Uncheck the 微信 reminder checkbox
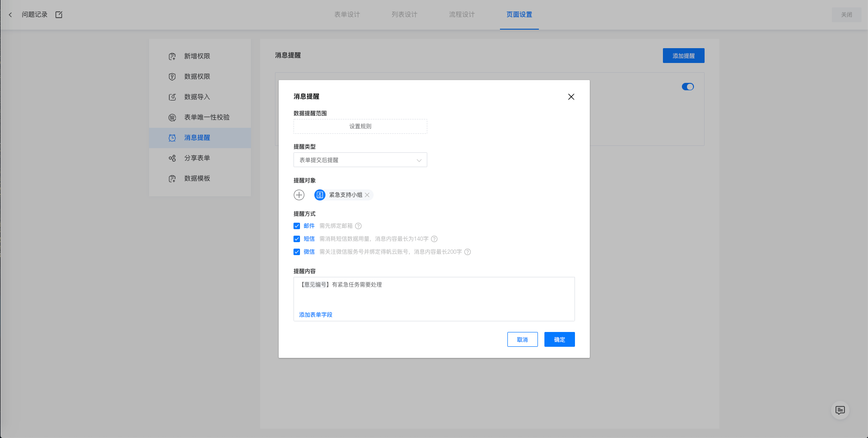This screenshot has width=868, height=438. pyautogui.click(x=297, y=252)
